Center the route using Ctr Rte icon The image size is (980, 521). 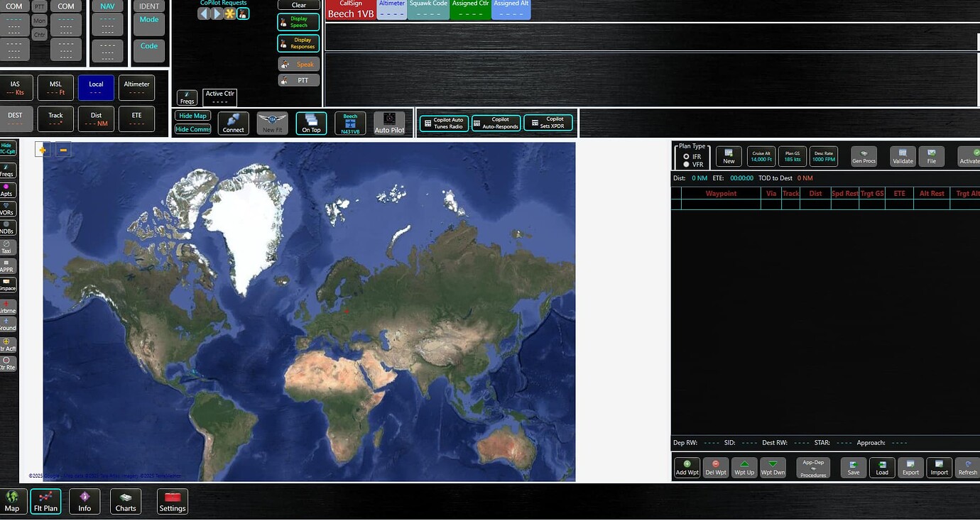coord(7,364)
